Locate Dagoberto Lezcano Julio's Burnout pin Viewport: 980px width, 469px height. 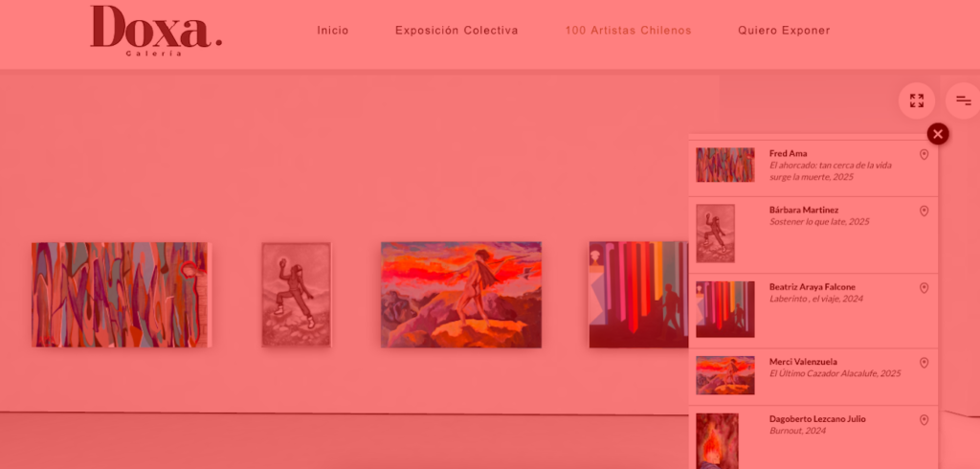(x=924, y=420)
